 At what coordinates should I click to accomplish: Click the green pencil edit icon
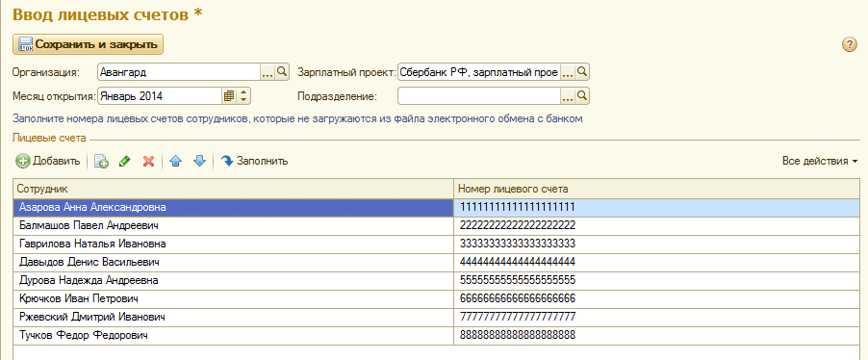(x=124, y=161)
